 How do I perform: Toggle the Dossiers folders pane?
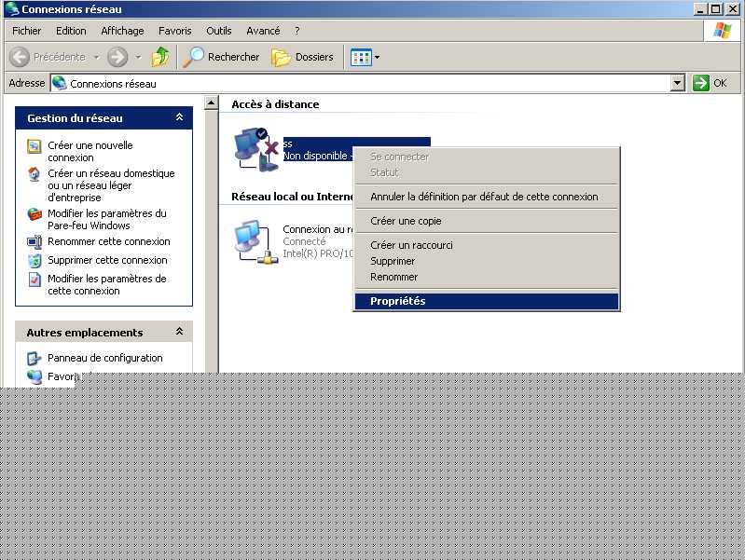(x=302, y=57)
